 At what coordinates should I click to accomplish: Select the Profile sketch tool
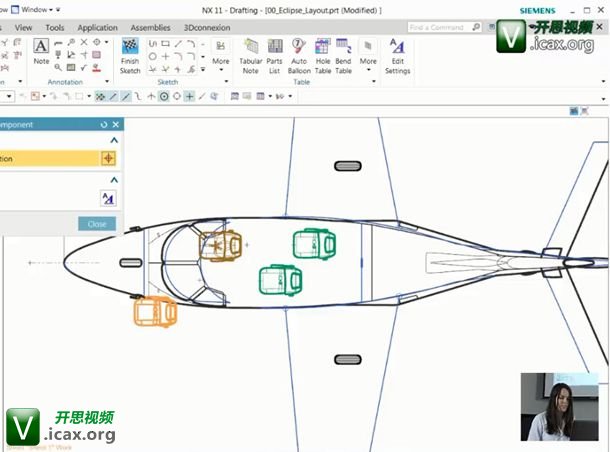tap(152, 44)
